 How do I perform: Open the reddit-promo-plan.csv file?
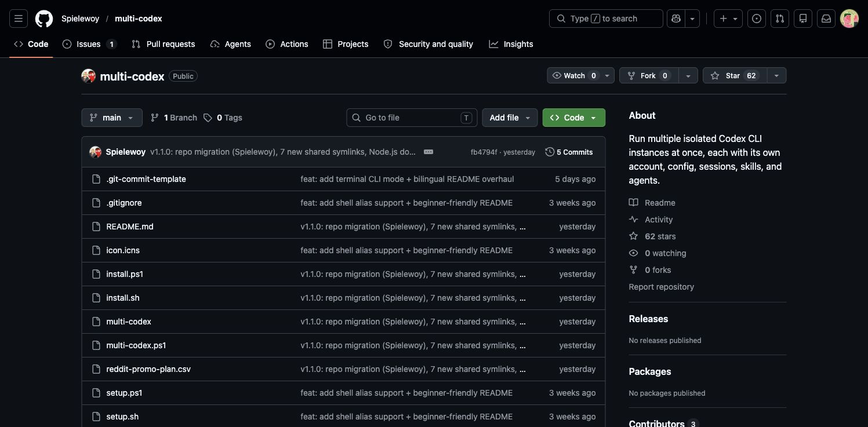148,369
